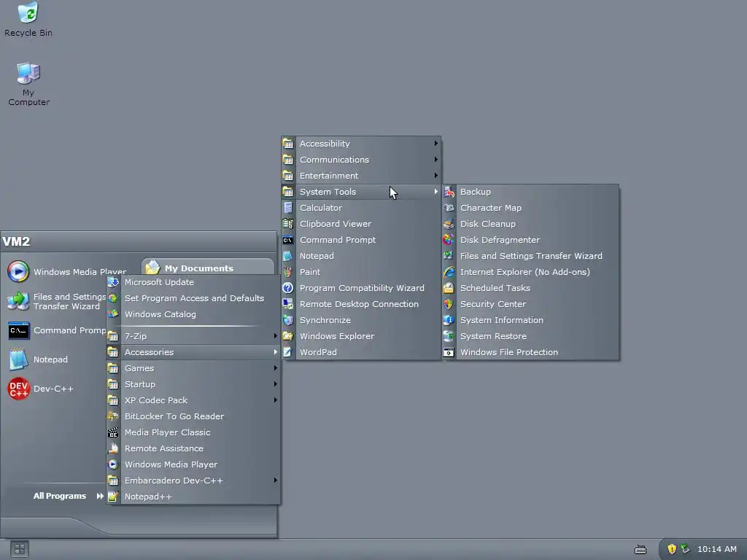Click the Windows File Protection icon

(x=449, y=352)
